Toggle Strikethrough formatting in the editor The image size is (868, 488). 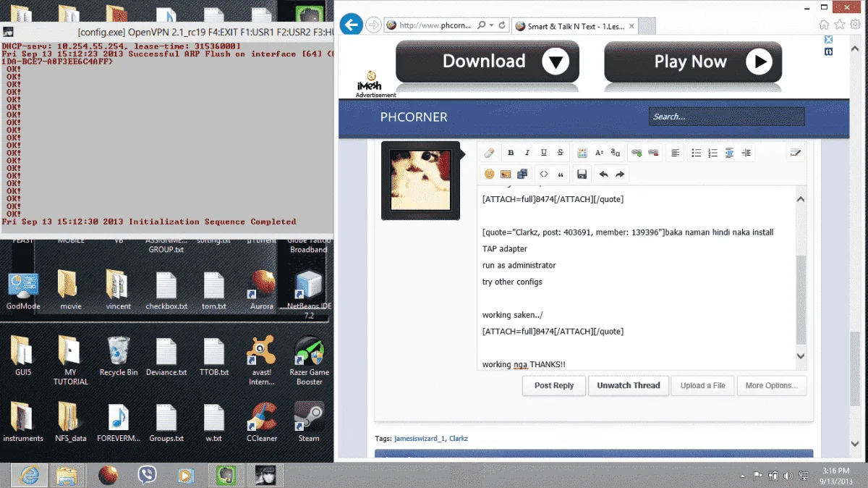click(x=561, y=153)
